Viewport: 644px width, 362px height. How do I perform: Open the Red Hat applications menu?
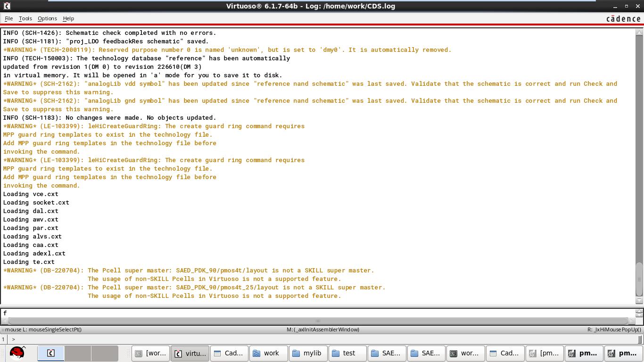[17, 353]
